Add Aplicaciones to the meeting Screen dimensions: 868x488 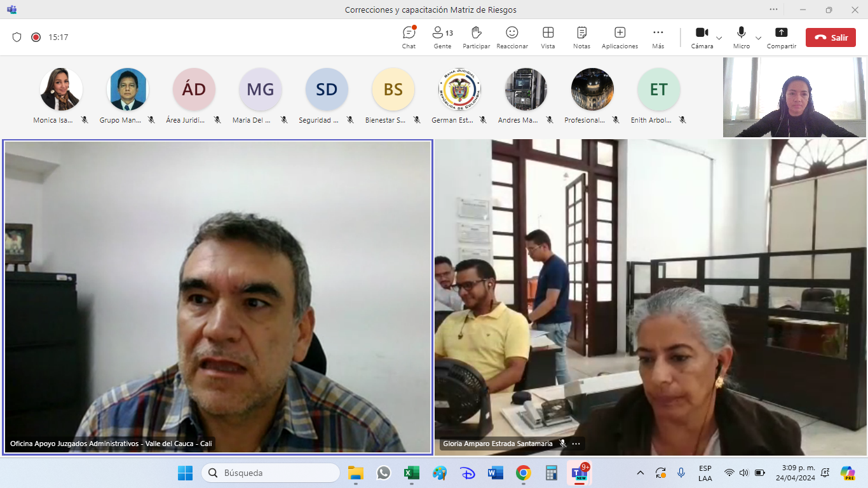tap(620, 37)
